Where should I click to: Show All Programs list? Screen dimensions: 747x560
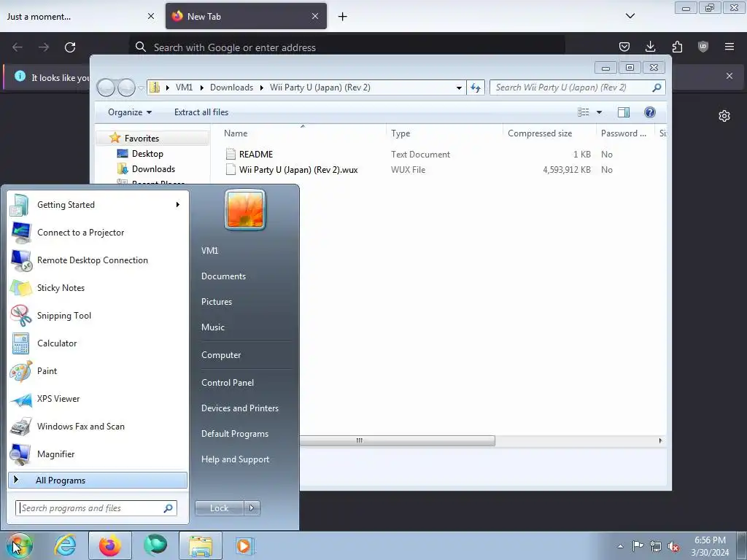pos(98,480)
